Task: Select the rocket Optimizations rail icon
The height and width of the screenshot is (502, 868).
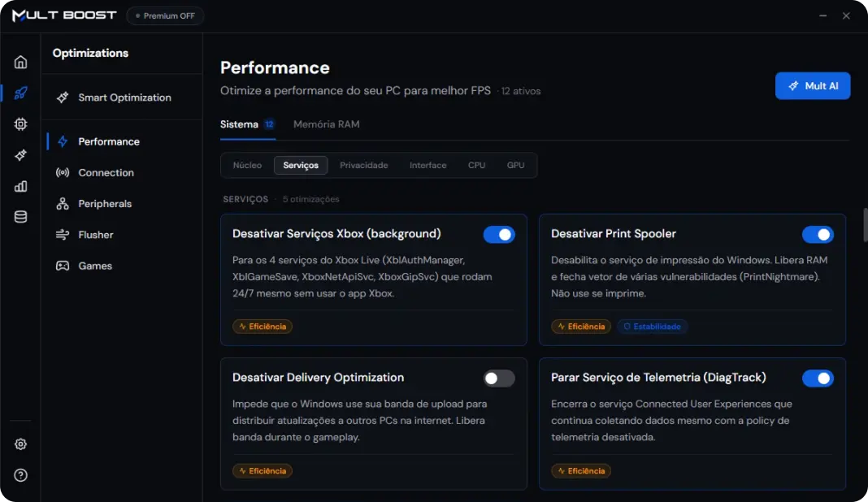Action: tap(20, 93)
